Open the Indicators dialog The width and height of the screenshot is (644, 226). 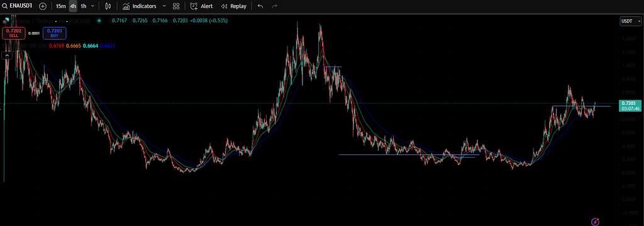click(x=140, y=6)
